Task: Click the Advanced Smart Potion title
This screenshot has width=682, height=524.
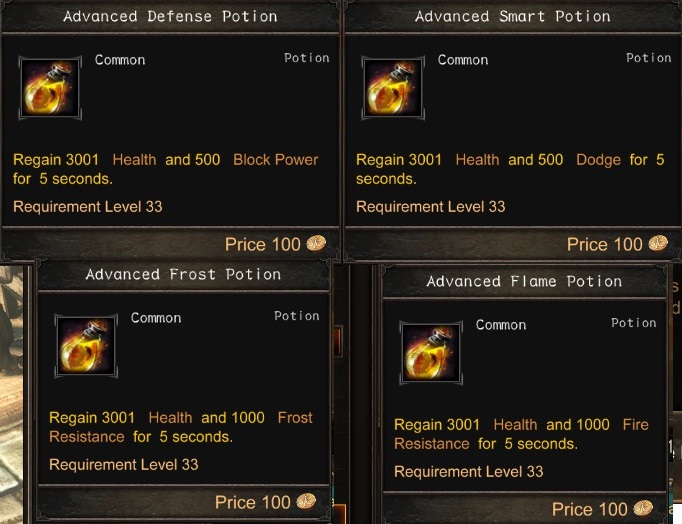Action: click(512, 16)
